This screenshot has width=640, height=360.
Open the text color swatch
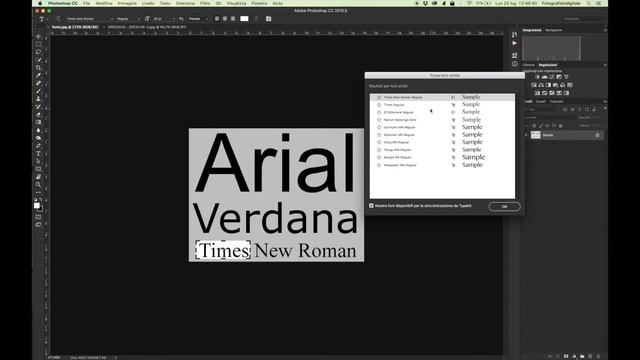(x=244, y=19)
